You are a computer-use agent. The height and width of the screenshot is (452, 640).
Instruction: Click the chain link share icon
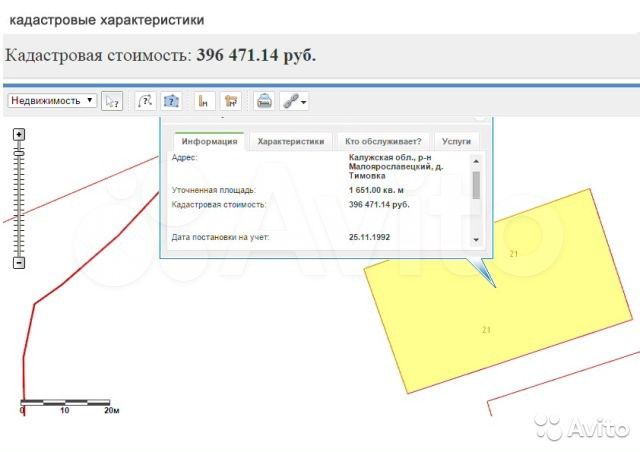click(290, 101)
